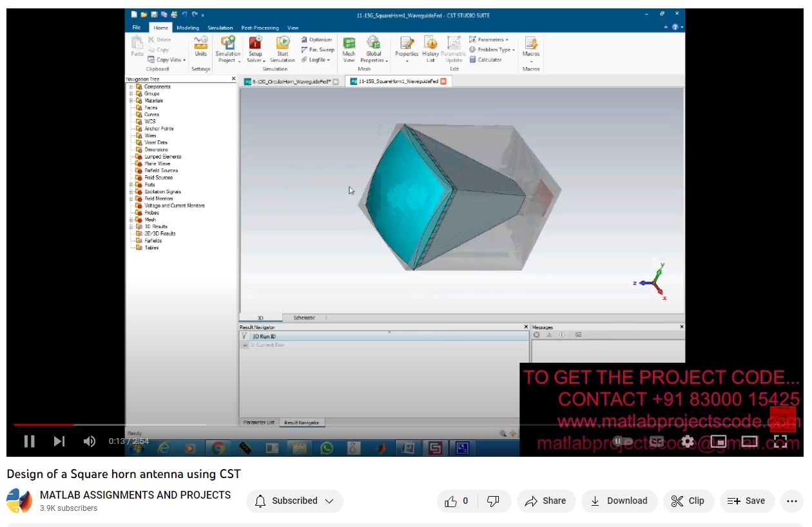The height and width of the screenshot is (527, 812).
Task: Open the History List
Action: click(430, 44)
